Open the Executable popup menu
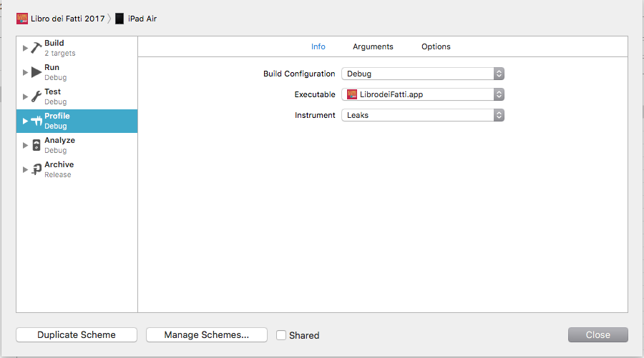644x358 pixels. (423, 94)
